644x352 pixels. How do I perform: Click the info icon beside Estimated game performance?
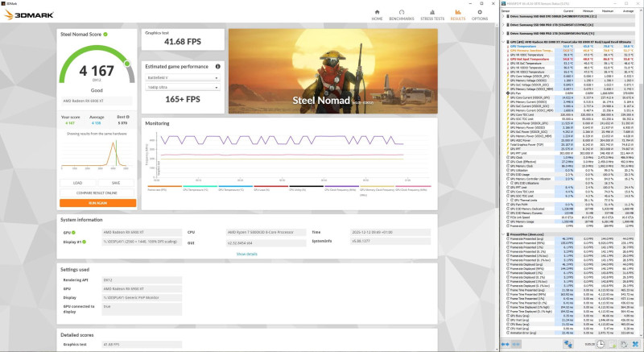[217, 67]
